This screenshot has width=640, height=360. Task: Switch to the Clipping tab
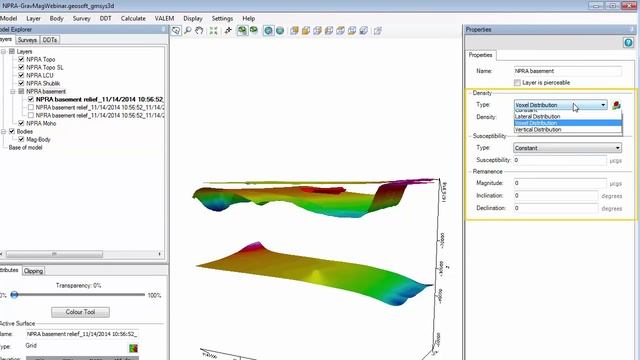point(33,271)
